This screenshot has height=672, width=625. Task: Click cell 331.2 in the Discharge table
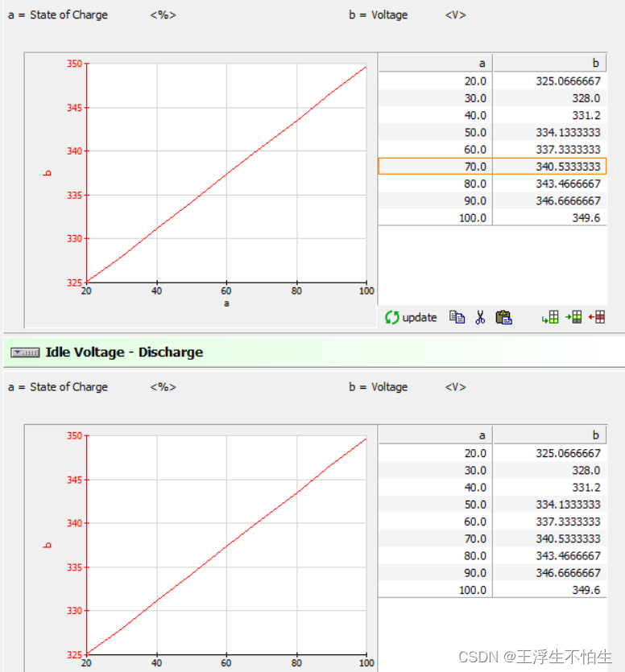(549, 487)
